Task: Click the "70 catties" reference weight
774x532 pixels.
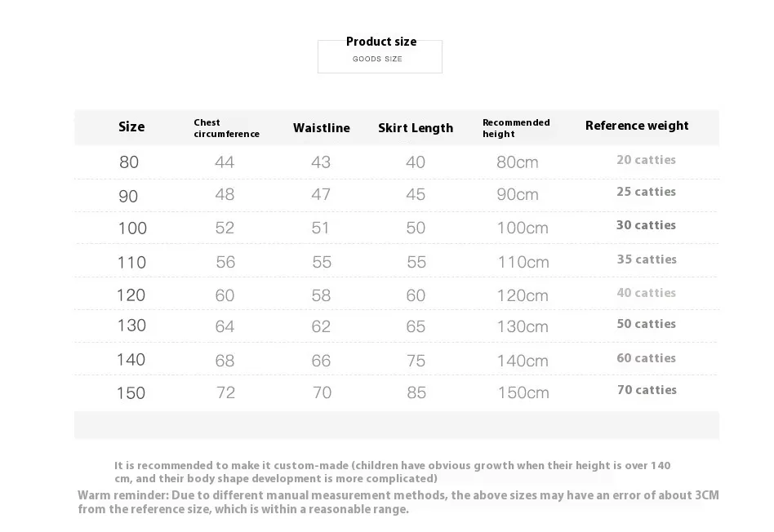Action: pyautogui.click(x=647, y=390)
